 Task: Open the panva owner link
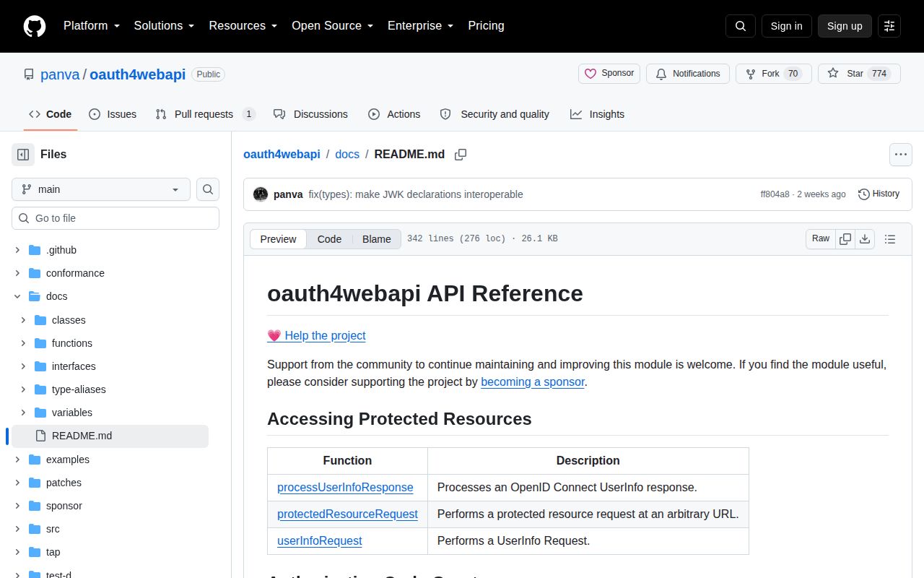[x=60, y=74]
